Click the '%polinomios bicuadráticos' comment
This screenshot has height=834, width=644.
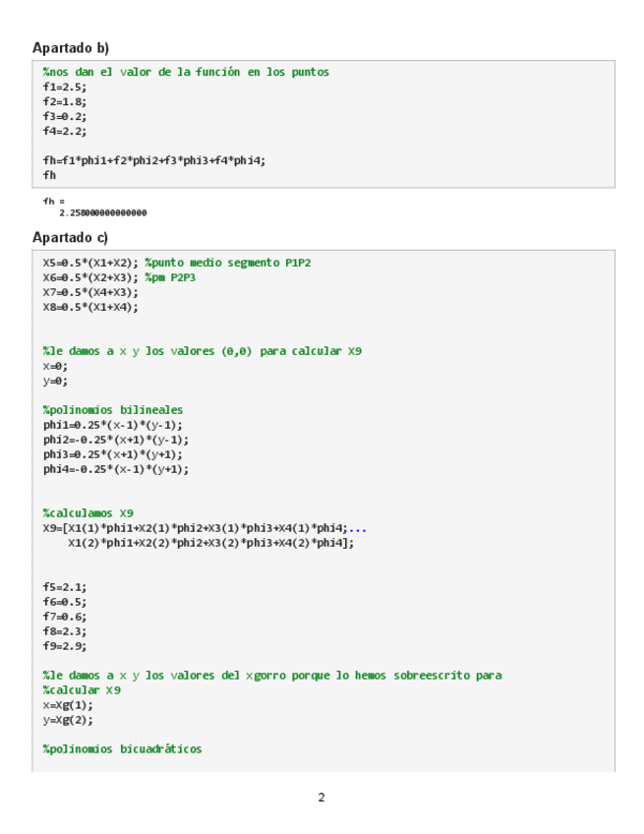[122, 749]
